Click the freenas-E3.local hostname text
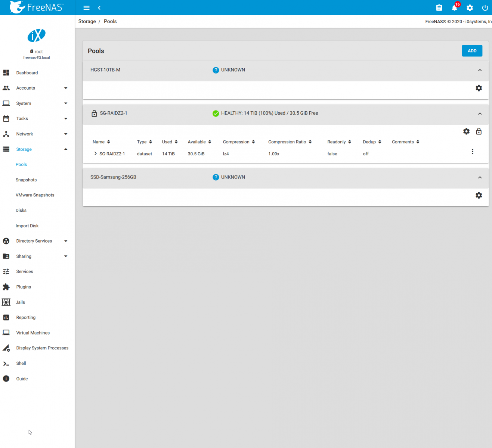 [x=37, y=58]
